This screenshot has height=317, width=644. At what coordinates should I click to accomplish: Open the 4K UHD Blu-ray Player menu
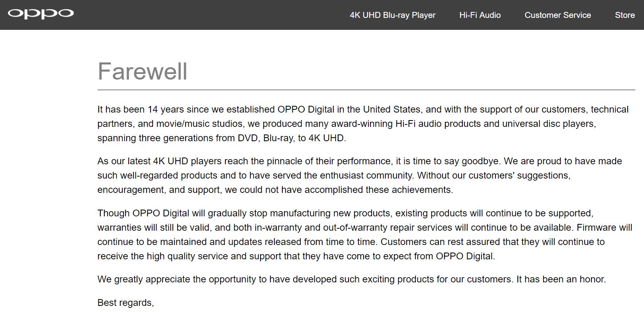point(393,15)
